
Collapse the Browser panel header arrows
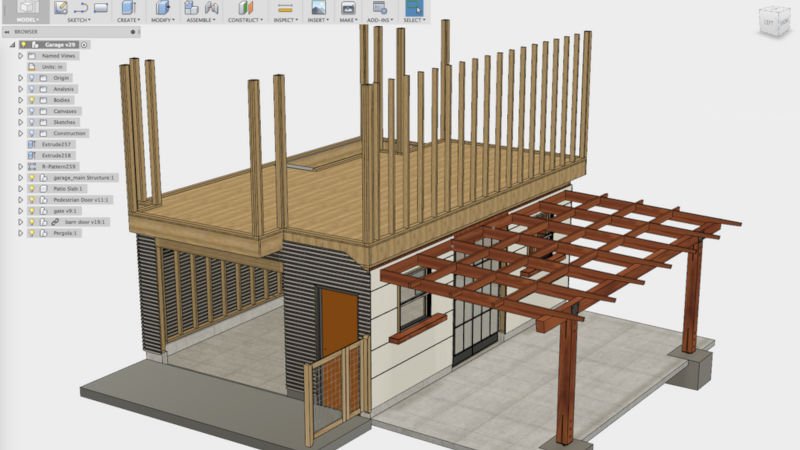[x=5, y=32]
